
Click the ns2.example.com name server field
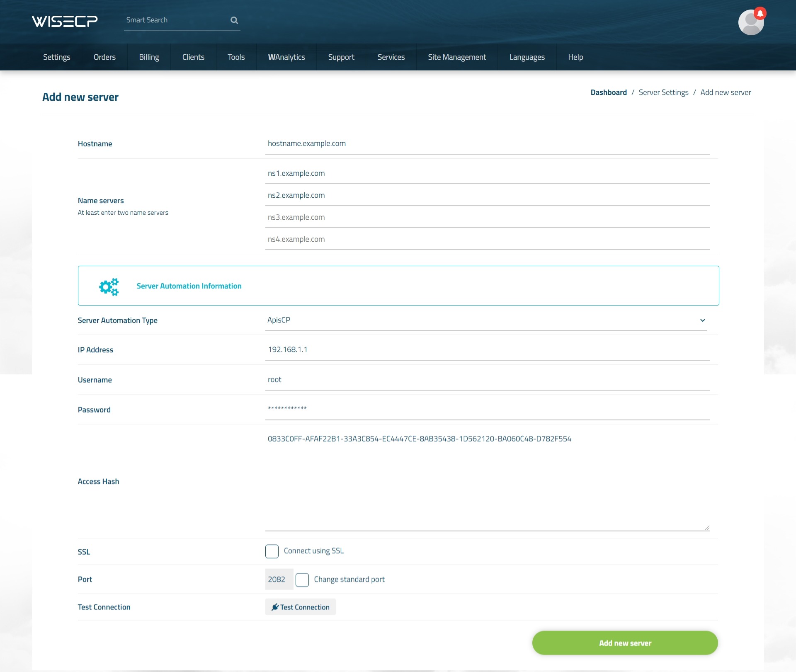click(x=487, y=196)
